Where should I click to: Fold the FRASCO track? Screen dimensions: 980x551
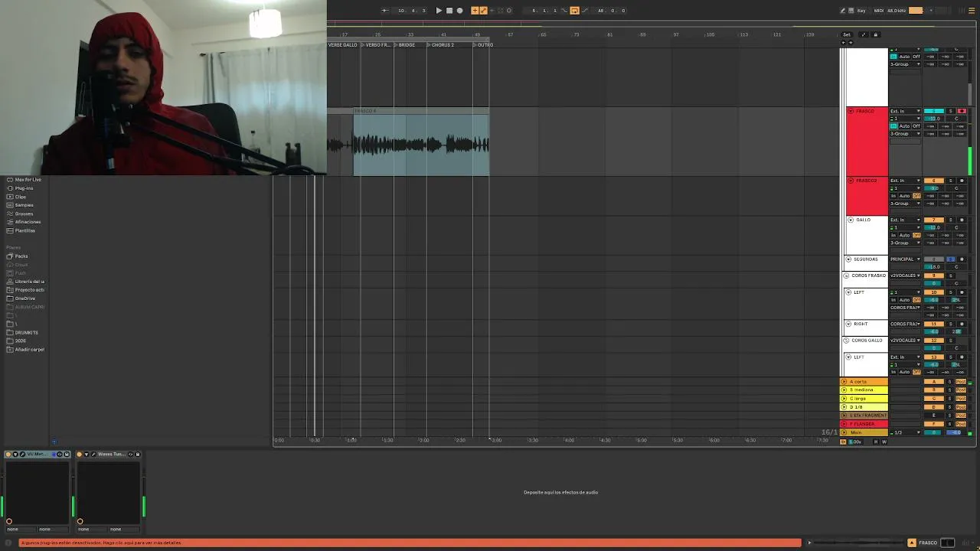(851, 111)
